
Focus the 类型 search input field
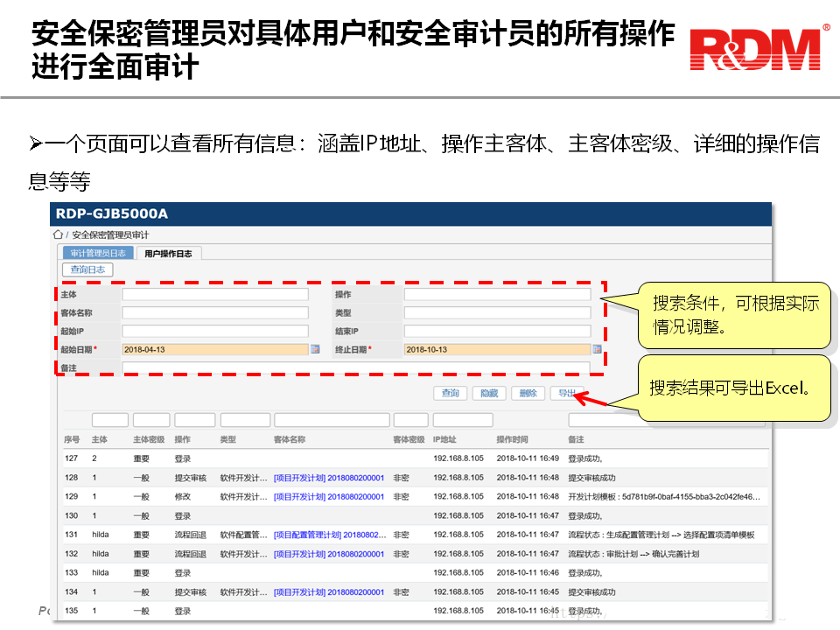coord(497,312)
